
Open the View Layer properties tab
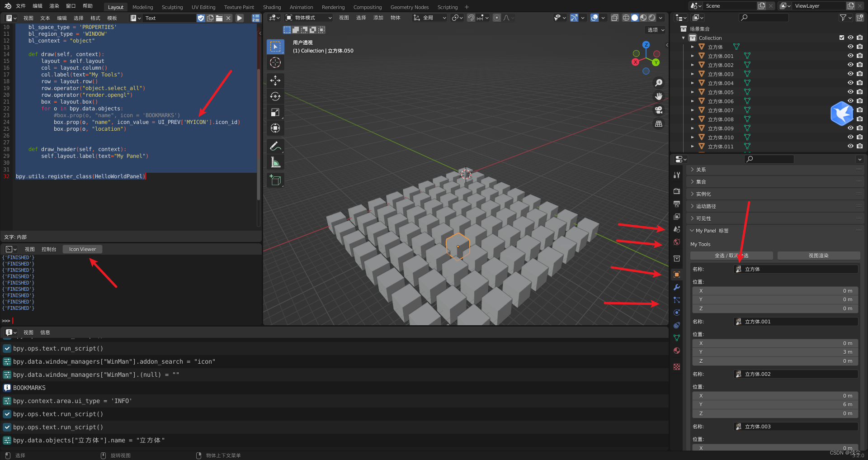point(677,217)
